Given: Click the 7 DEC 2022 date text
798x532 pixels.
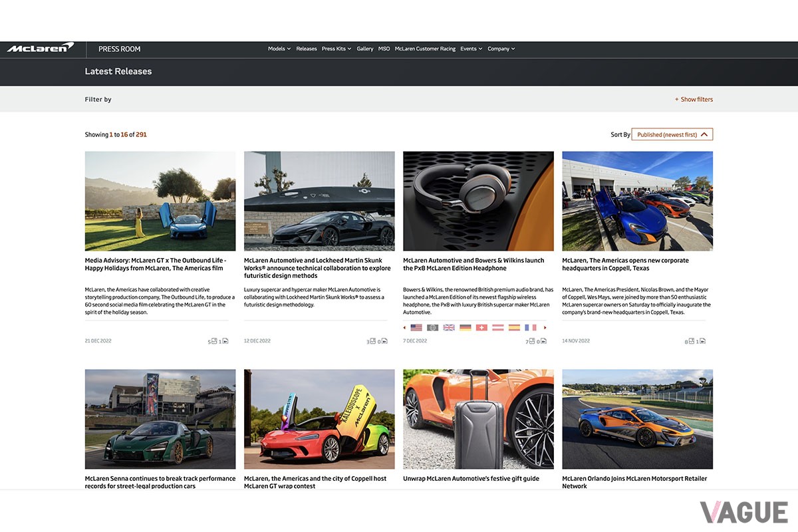Looking at the screenshot, I should click(x=415, y=341).
